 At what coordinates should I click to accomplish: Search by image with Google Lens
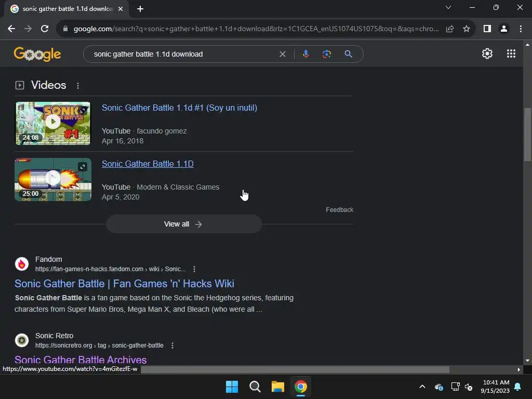coord(327,54)
